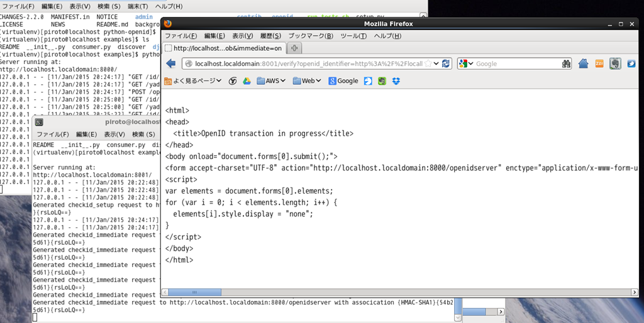
Task: Open the search engine selector dropdown
Action: [x=466, y=63]
